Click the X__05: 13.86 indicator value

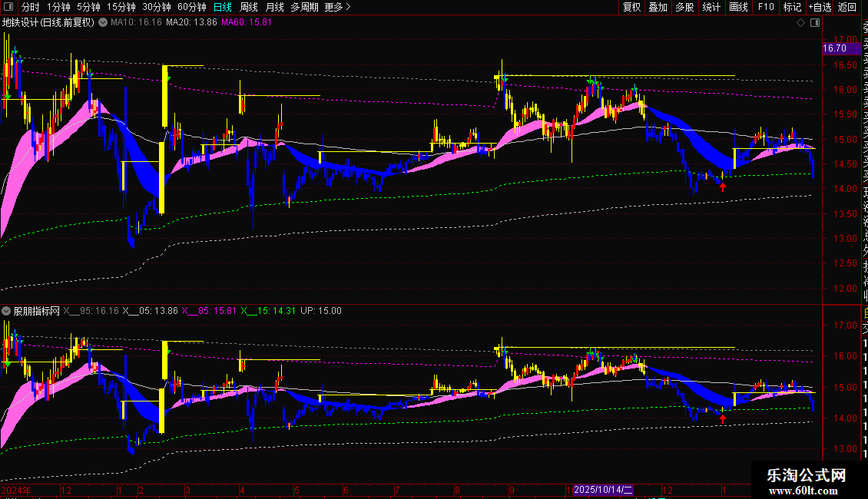click(150, 312)
